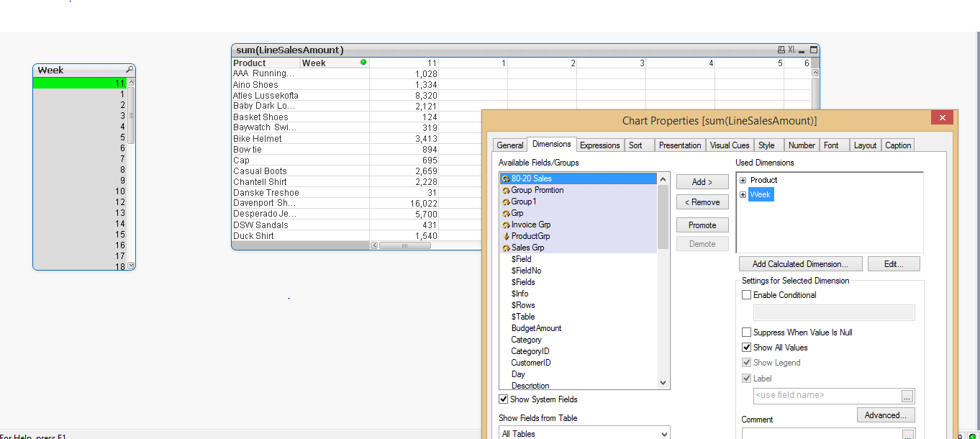Open label expression editor ellipsis button
This screenshot has width=980, height=439.
907,397
